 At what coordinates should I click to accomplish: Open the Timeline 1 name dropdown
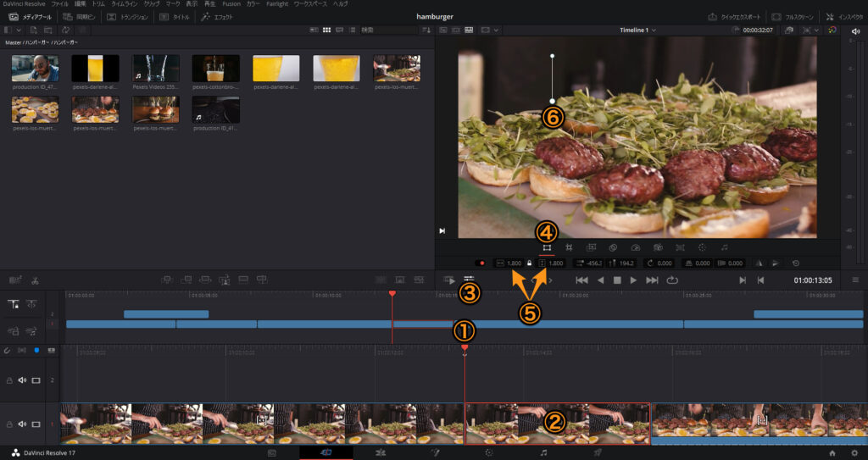click(x=637, y=30)
